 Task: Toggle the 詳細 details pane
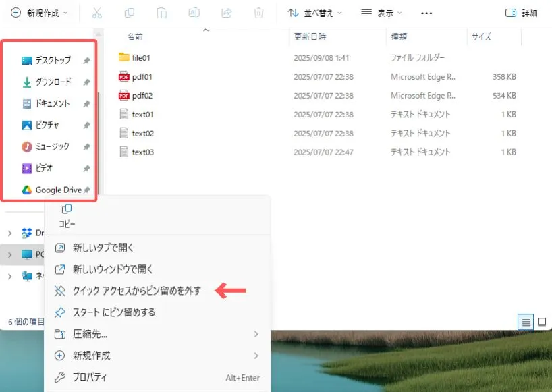pos(521,13)
